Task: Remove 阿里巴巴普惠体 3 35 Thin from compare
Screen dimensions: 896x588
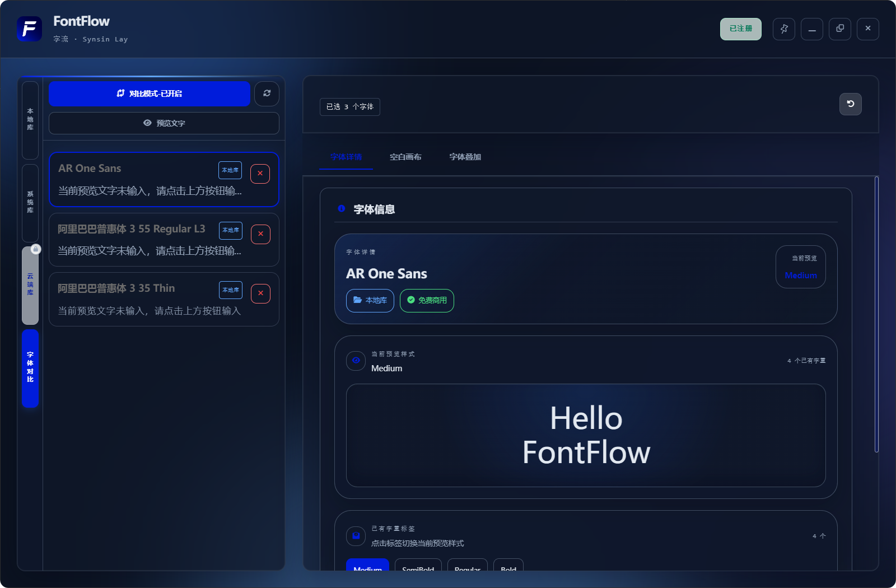Action: 260,293
